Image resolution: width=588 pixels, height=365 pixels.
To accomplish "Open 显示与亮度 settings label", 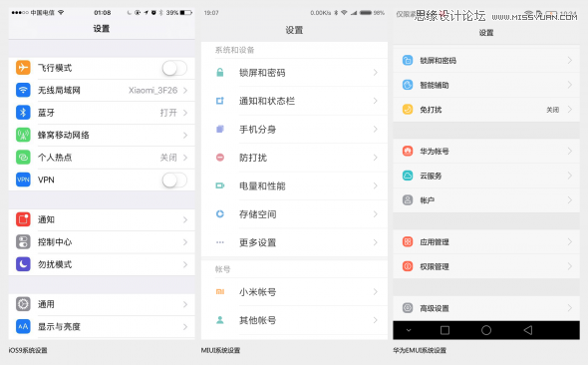I will [x=59, y=327].
